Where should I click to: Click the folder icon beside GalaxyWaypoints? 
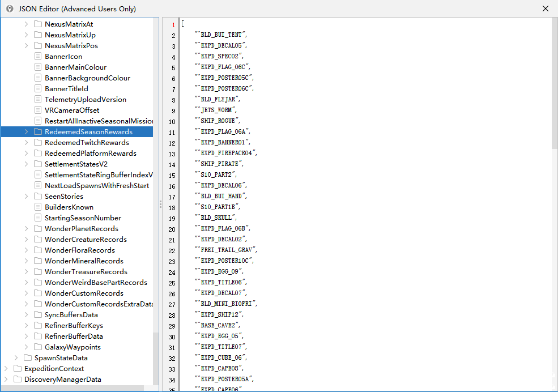coord(38,347)
